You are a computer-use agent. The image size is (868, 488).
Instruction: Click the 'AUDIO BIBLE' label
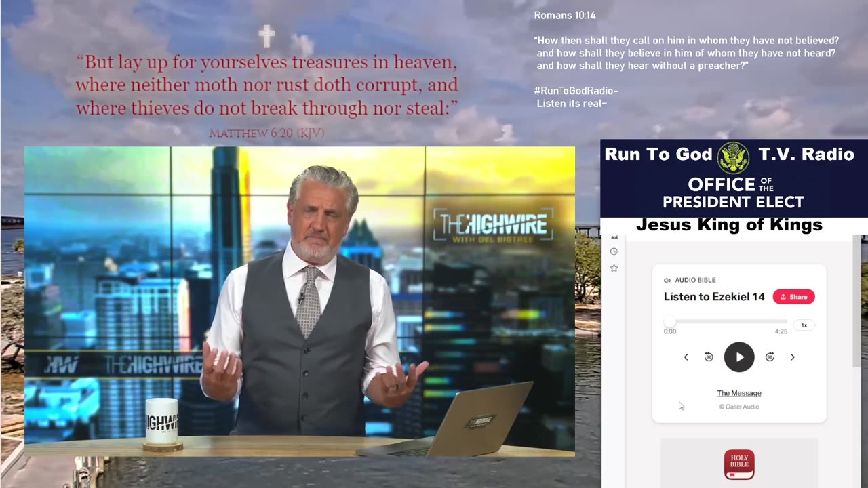(x=695, y=280)
